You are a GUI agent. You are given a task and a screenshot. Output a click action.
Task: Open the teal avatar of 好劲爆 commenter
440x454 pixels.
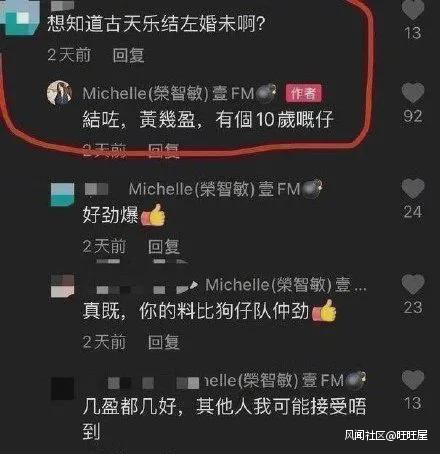tap(62, 194)
